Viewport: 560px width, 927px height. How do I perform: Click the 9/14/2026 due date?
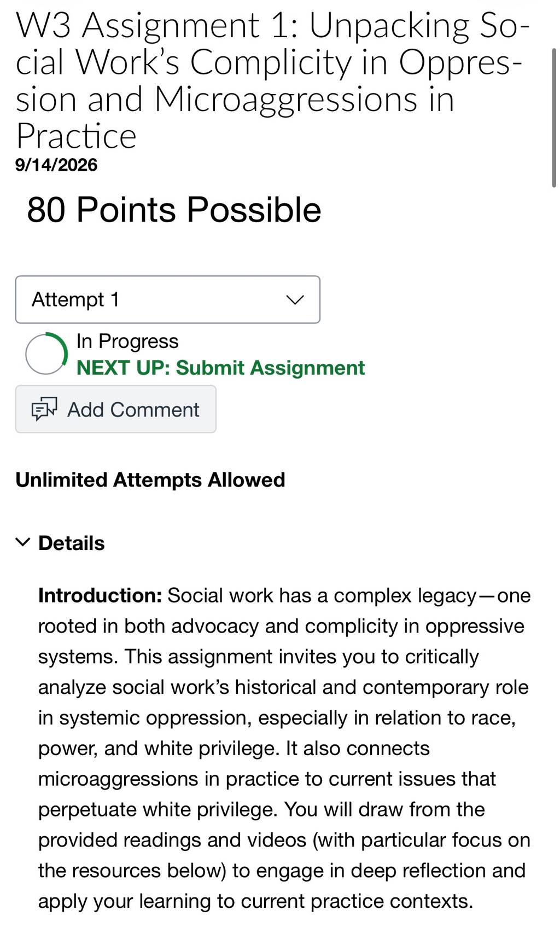[56, 165]
